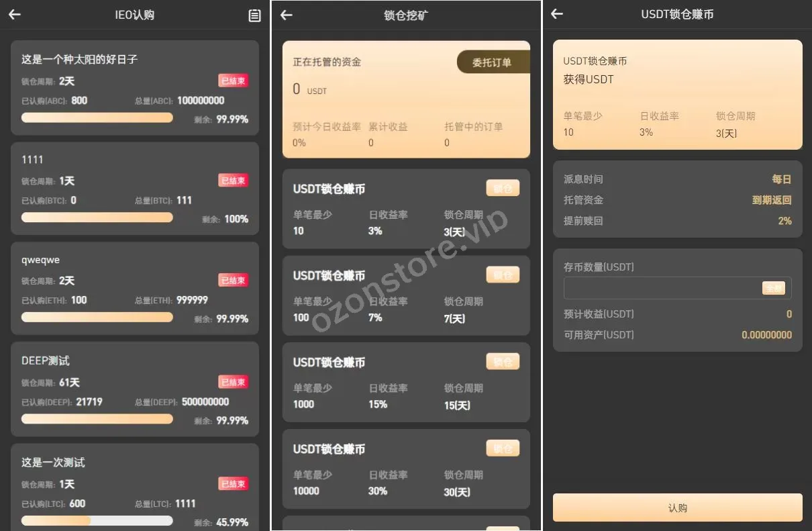Click the 已结束 badge on DEEP测试
This screenshot has width=812, height=531.
click(234, 382)
